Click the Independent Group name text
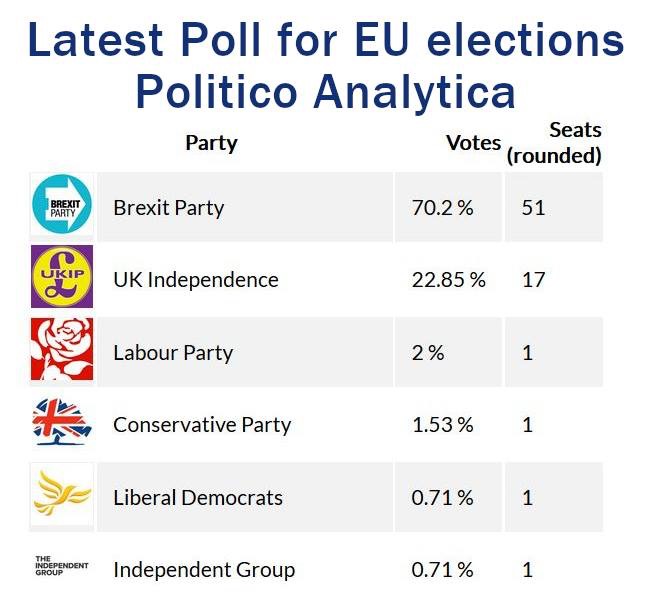 coord(204,570)
